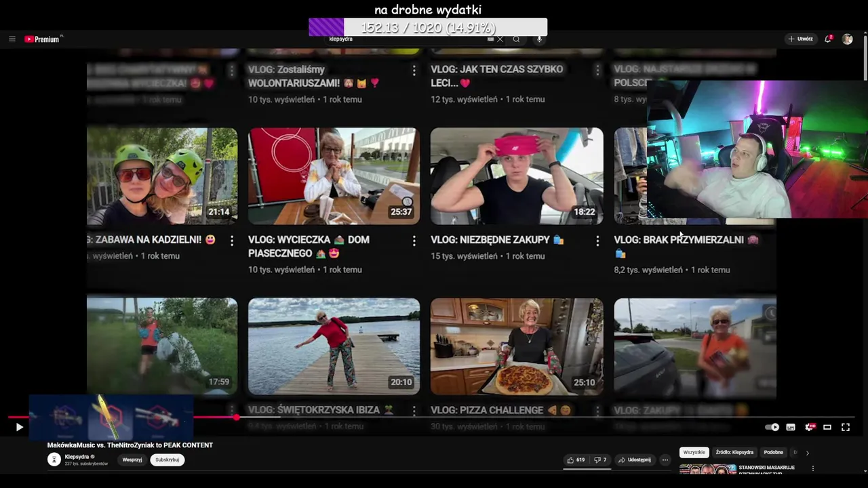Open the Klepsydra channel name link
868x488 pixels.
tap(77, 457)
